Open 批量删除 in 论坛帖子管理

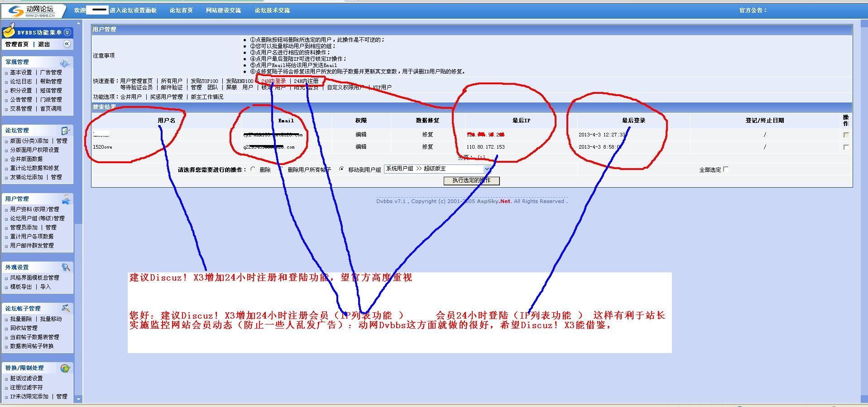click(21, 319)
